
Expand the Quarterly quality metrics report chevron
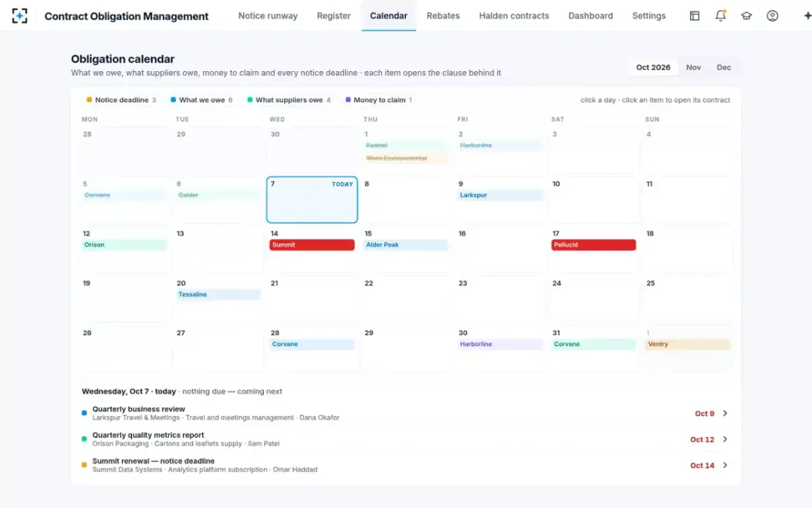725,439
